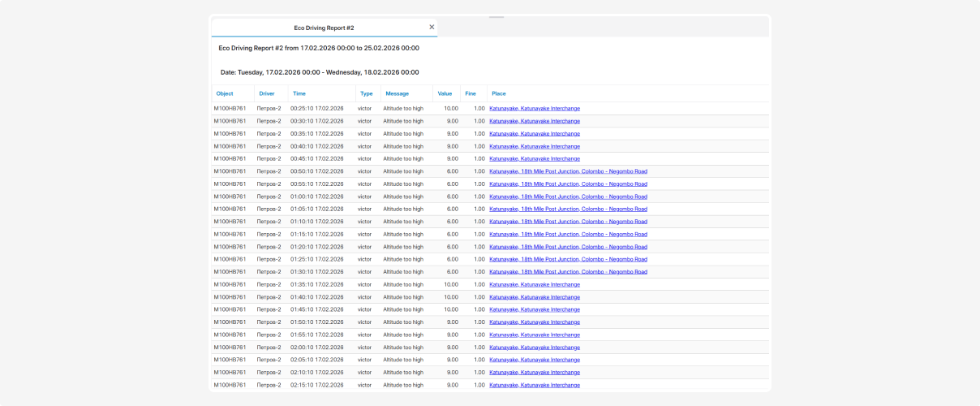980x406 pixels.
Task: Click the Type column header
Action: tap(367, 93)
